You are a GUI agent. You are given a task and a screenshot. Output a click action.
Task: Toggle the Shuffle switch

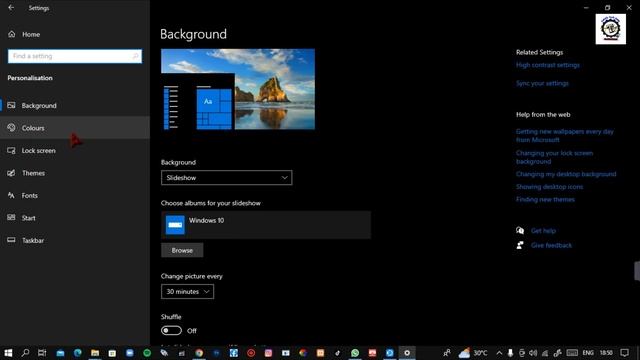click(171, 330)
